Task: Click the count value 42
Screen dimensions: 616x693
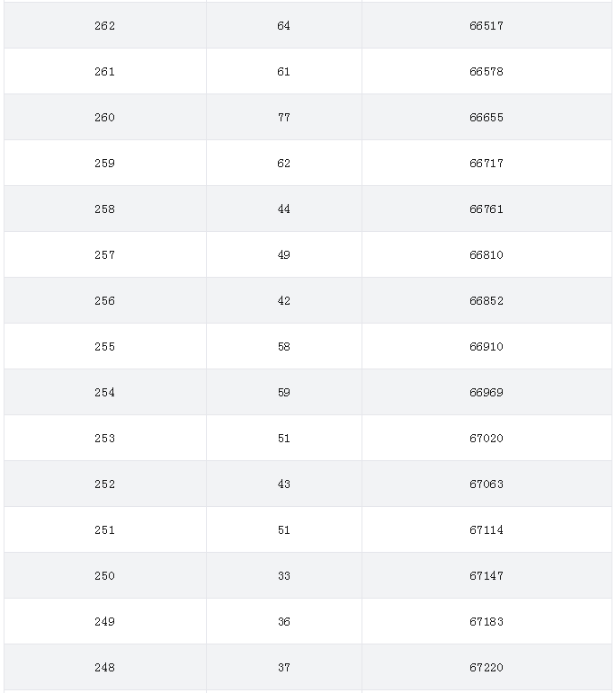Action: point(284,300)
